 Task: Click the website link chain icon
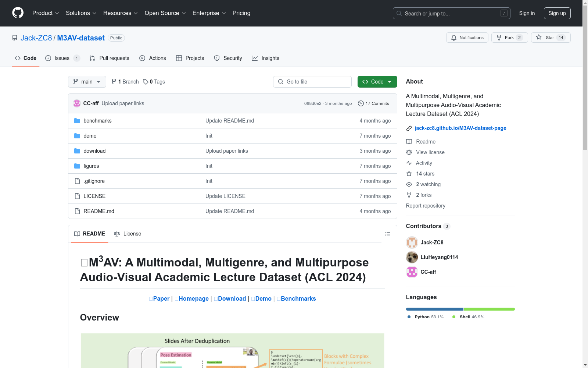pos(409,128)
